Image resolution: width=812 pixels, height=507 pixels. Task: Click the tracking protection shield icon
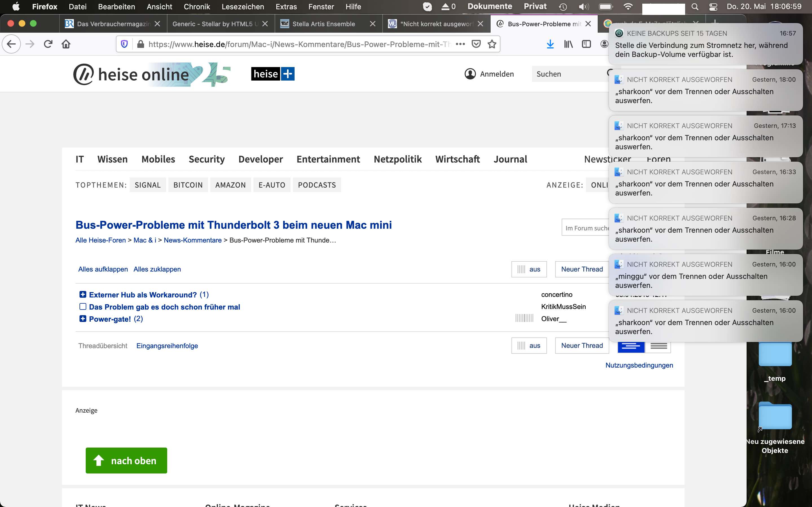(124, 44)
